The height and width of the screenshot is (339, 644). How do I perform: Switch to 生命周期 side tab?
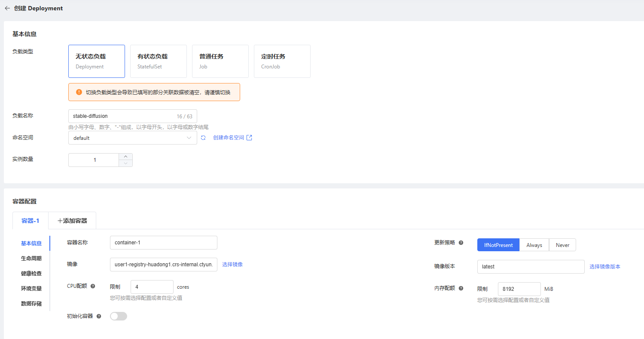click(x=31, y=259)
